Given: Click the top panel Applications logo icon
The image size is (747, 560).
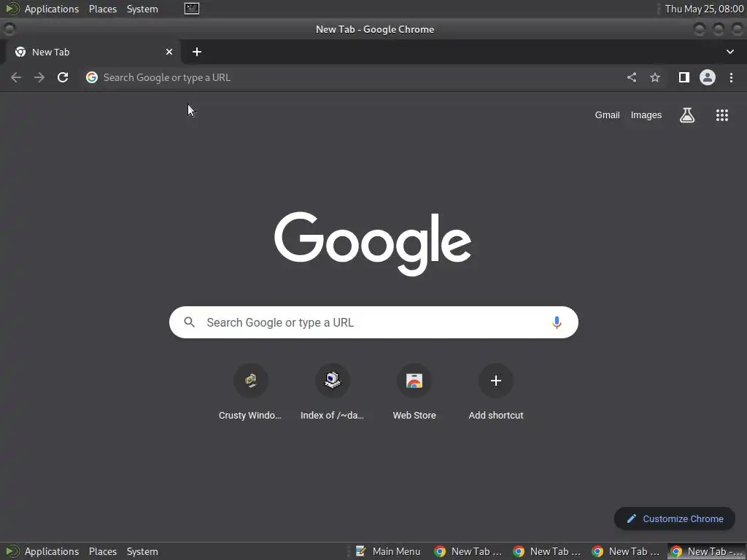Looking at the screenshot, I should pos(12,9).
